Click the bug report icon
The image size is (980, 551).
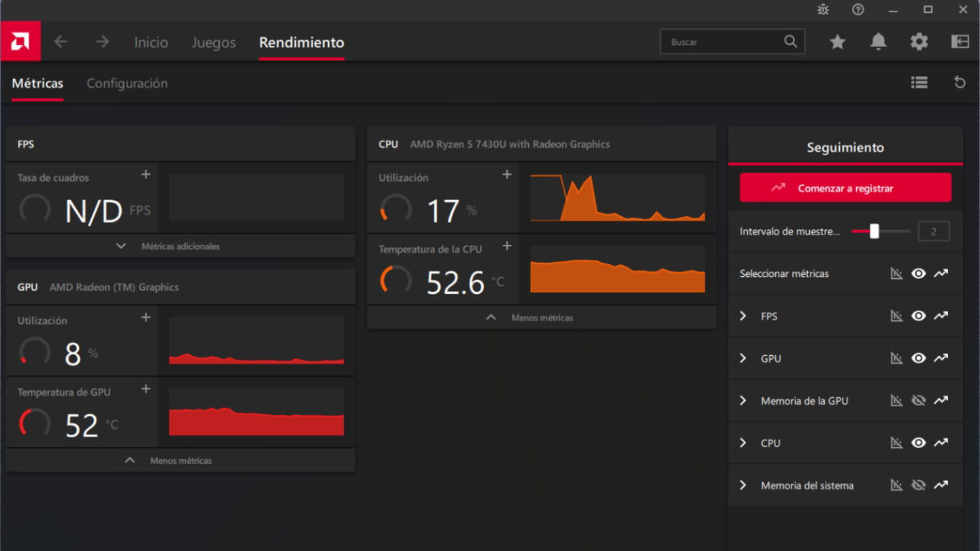823,10
